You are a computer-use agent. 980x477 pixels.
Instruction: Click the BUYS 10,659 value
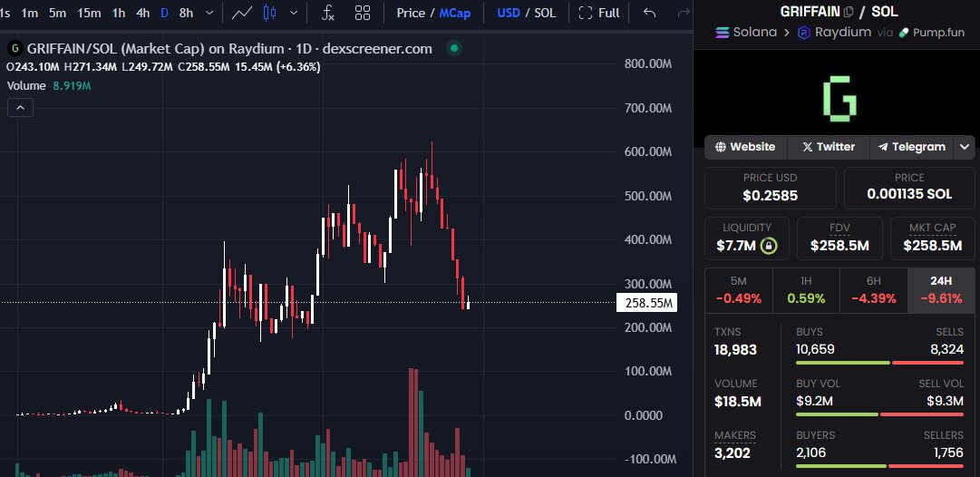tap(815, 349)
